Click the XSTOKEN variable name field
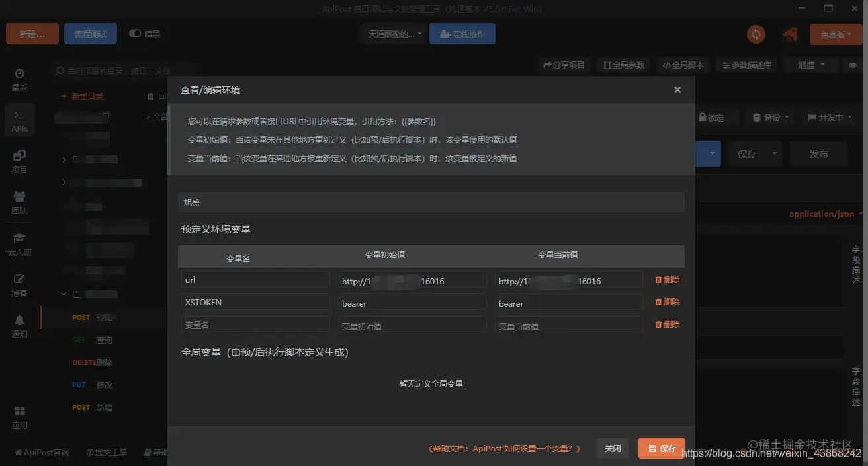 (255, 302)
